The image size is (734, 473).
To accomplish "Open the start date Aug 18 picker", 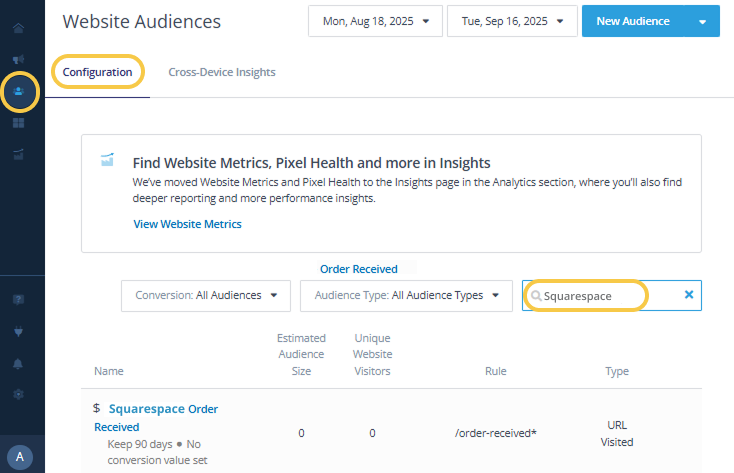I will (373, 21).
